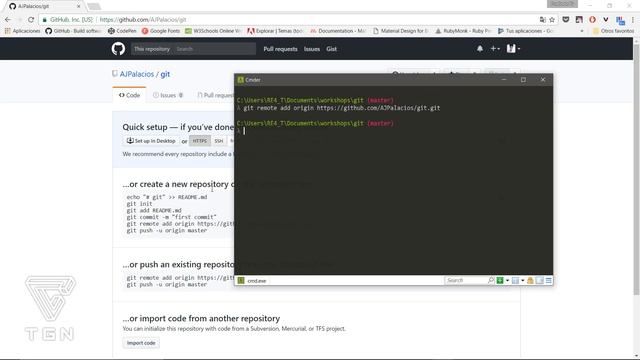Open the RubyMonk bookmark
The width and height of the screenshot is (640, 360).
[x=463, y=31]
